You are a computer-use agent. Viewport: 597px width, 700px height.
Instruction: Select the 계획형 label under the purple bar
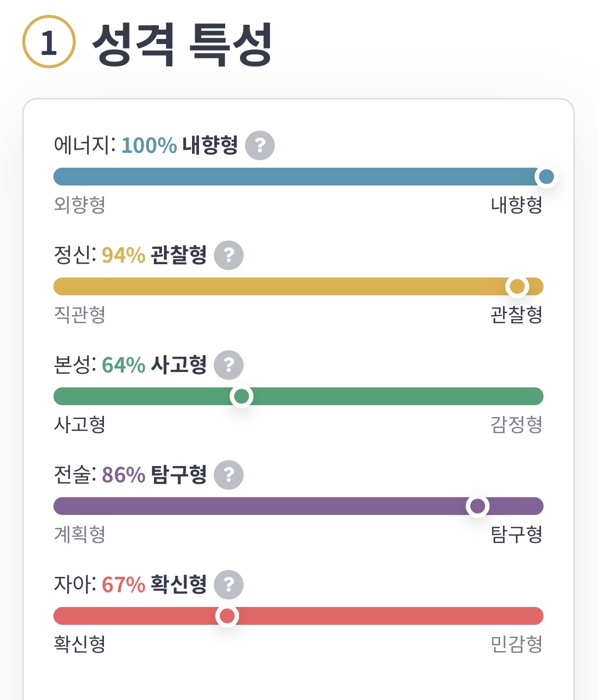(x=80, y=534)
